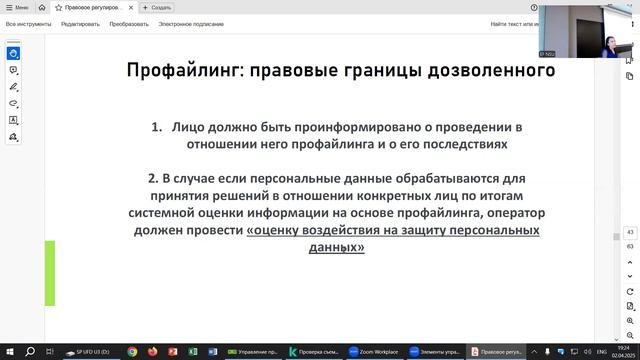Click the volume speaker tray icon
This screenshot has width=640, height=360.
pyautogui.click(x=587, y=352)
